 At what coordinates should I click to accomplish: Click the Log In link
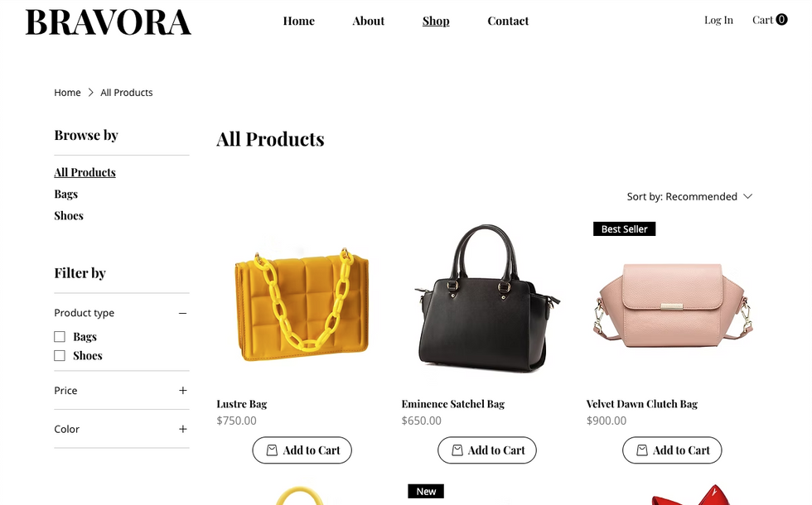718,20
